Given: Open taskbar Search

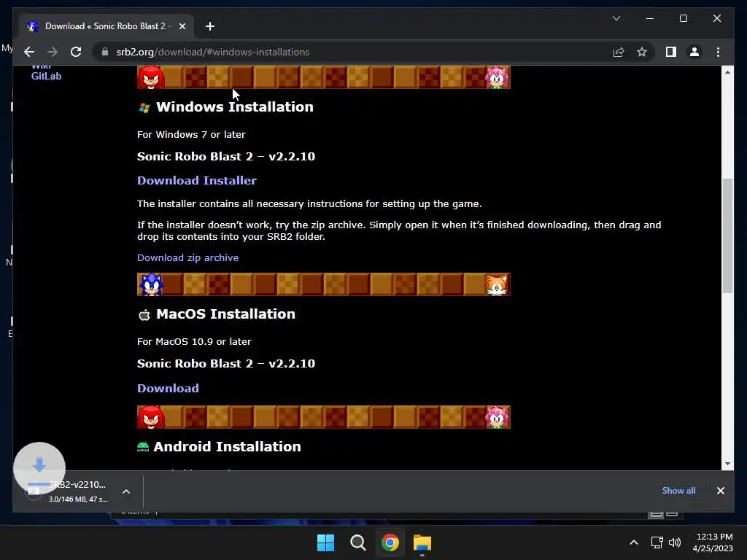Looking at the screenshot, I should pos(357,542).
